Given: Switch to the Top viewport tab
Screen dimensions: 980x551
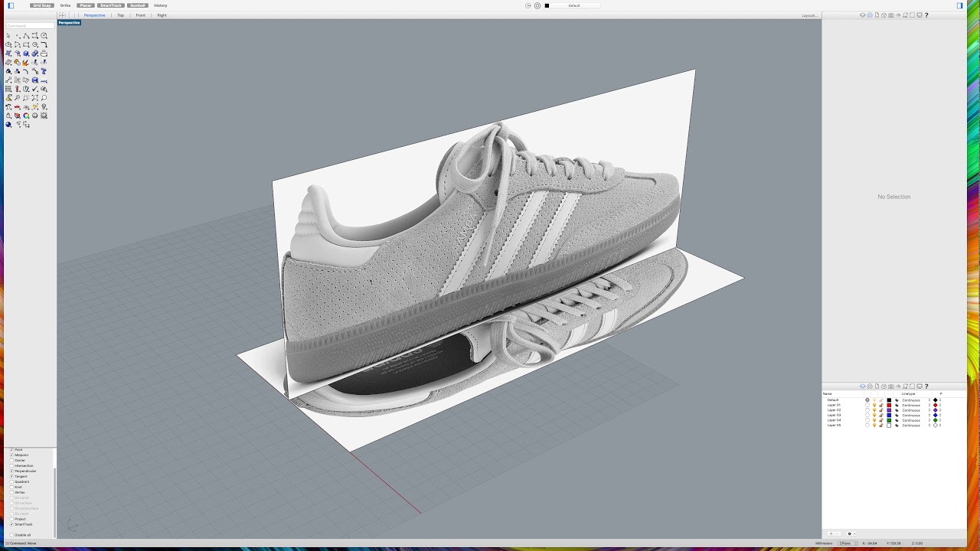Looking at the screenshot, I should pyautogui.click(x=120, y=15).
